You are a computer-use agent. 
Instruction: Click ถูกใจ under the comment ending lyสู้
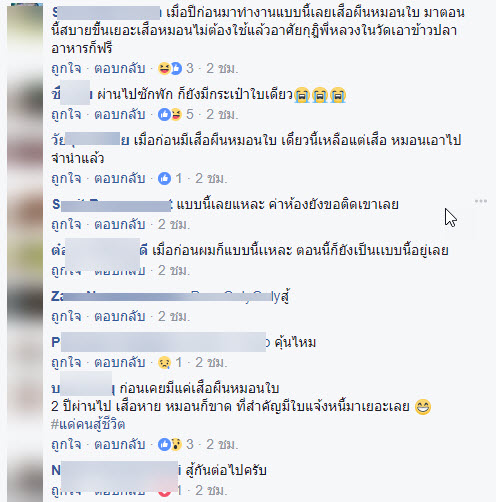pyautogui.click(x=66, y=316)
